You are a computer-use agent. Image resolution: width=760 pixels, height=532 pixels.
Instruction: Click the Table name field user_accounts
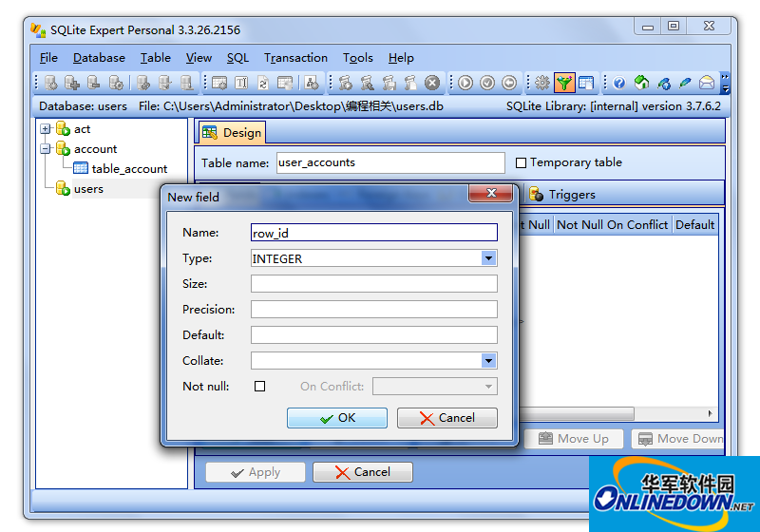point(390,162)
